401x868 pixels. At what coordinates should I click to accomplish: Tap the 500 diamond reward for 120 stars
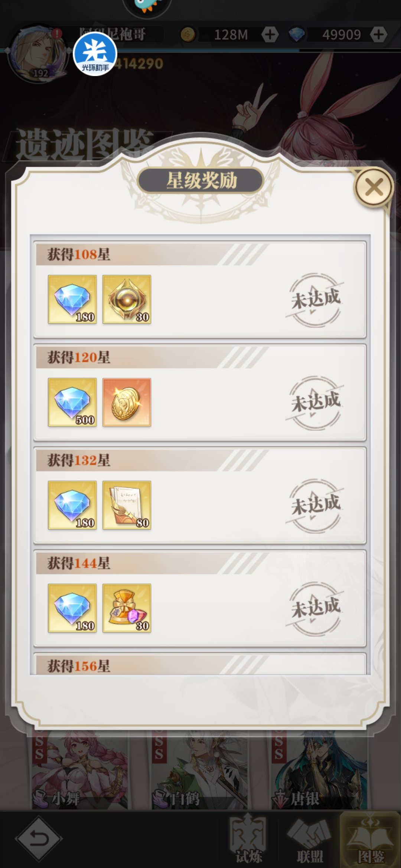(x=72, y=402)
